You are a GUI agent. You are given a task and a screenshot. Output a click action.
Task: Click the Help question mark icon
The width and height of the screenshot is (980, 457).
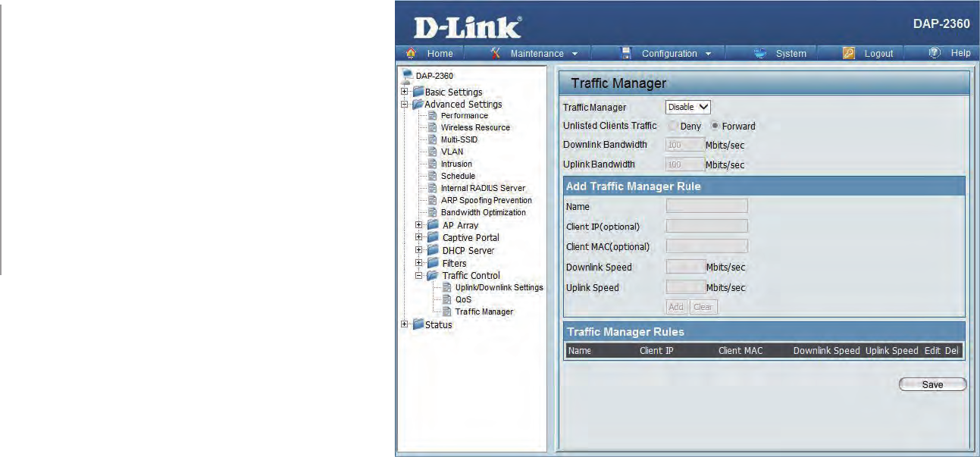tap(935, 53)
